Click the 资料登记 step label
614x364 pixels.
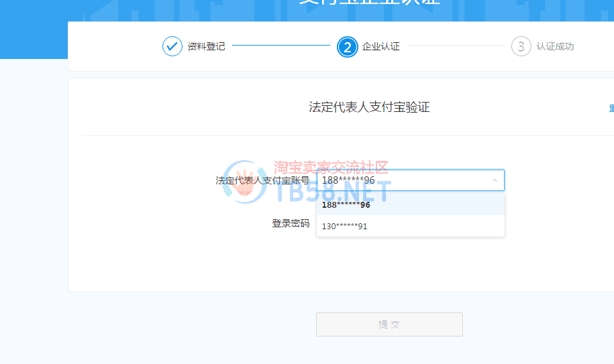pos(206,46)
